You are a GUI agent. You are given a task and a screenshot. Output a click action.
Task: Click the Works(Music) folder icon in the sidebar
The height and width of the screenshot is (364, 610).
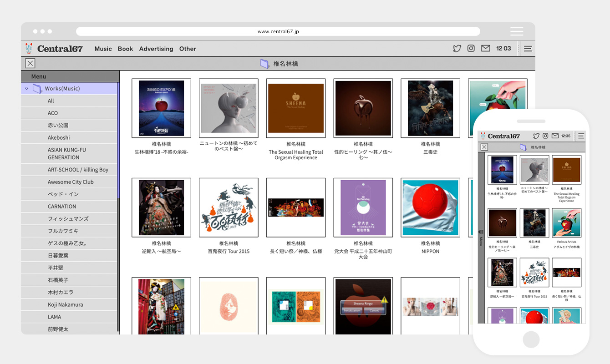(37, 89)
